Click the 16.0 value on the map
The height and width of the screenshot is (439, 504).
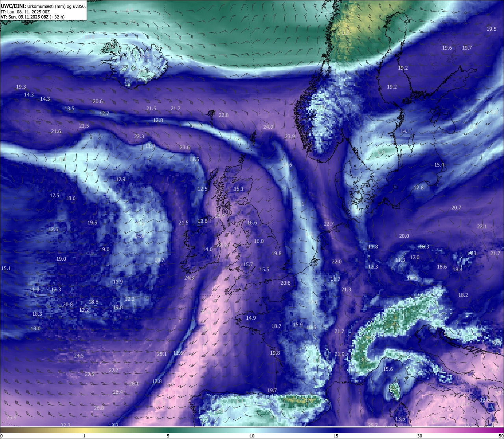click(259, 241)
